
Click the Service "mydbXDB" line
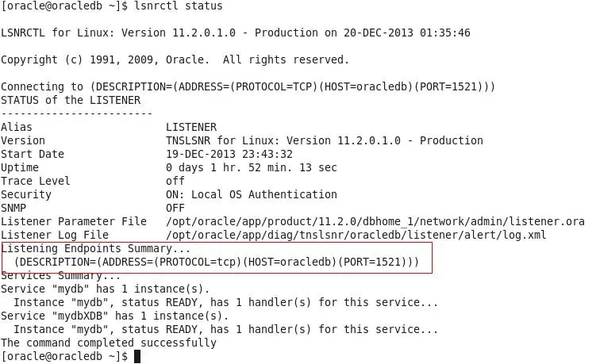(115, 316)
